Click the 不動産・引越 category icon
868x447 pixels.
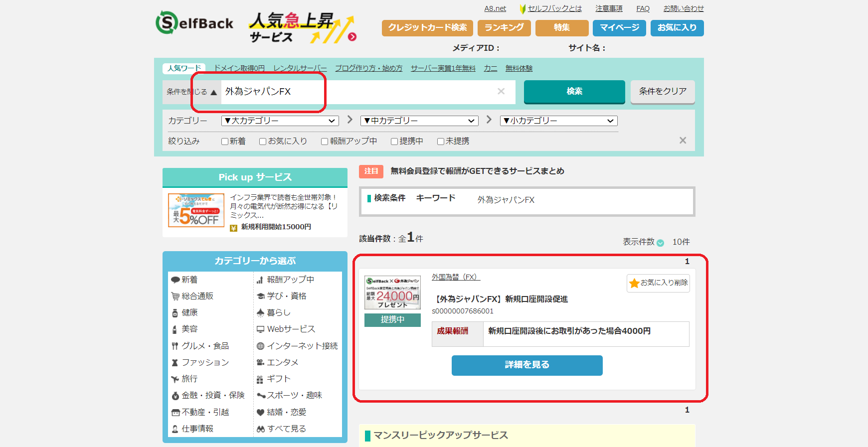175,413
